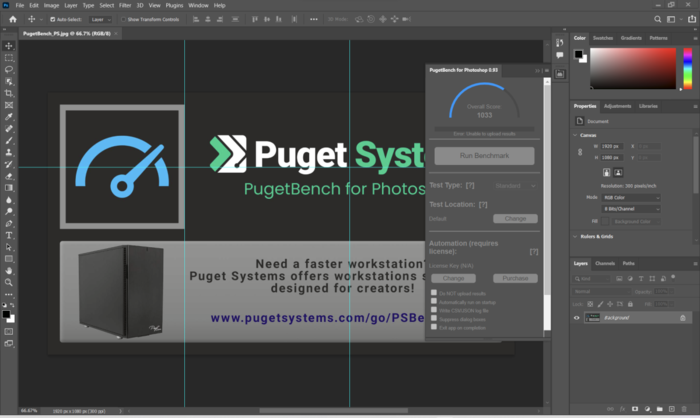
Task: Click the foreground color swatch in toolbar
Action: pos(6,315)
